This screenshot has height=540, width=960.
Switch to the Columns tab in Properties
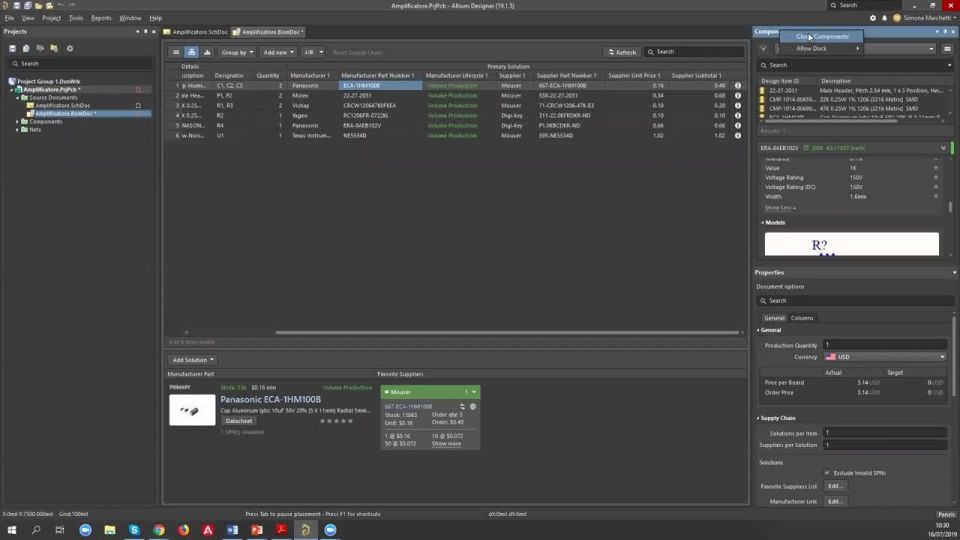pos(801,318)
